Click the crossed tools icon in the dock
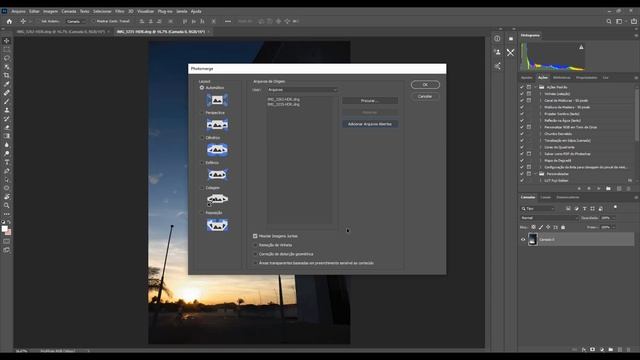This screenshot has height=360, width=640. (511, 52)
